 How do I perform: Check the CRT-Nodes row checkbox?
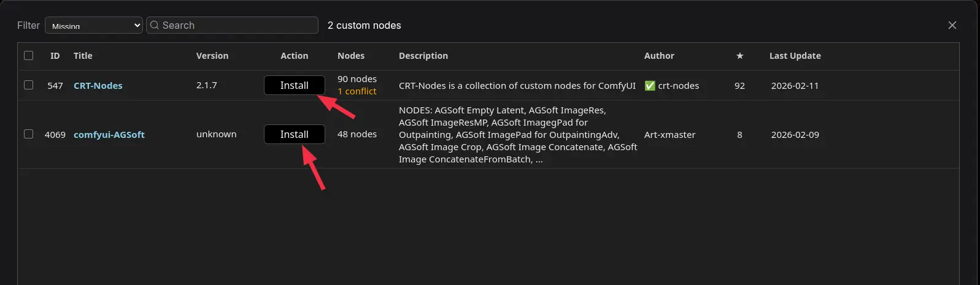[x=29, y=85]
